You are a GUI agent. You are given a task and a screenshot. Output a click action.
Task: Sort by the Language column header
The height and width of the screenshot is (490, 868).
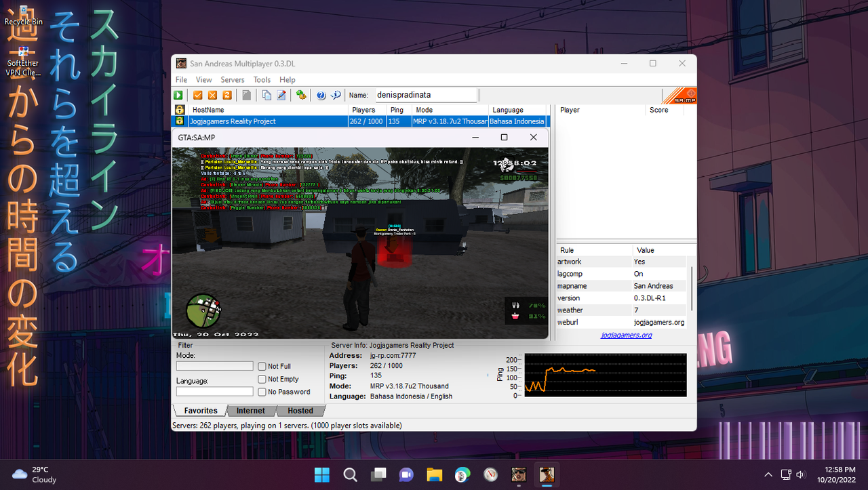517,110
